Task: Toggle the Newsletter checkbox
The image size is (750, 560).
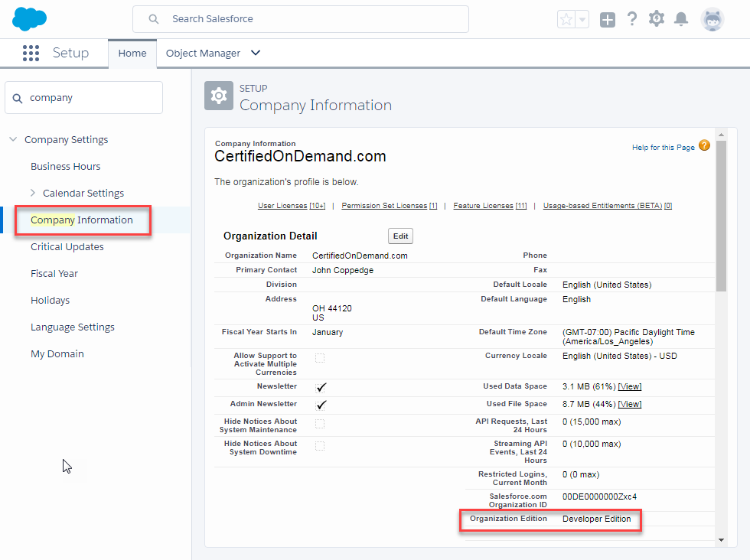Action: 321,387
